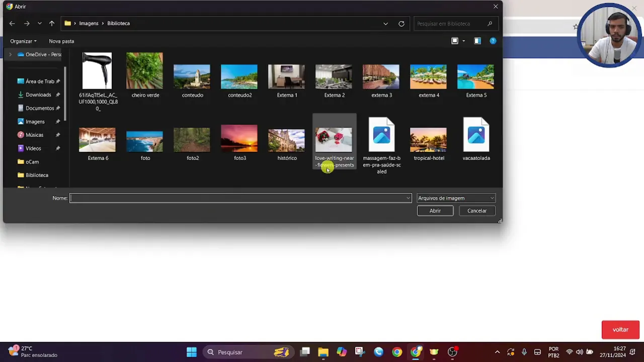Screen dimensions: 644x362
Task: Open Google Chrome from the taskbar
Action: 397,352
